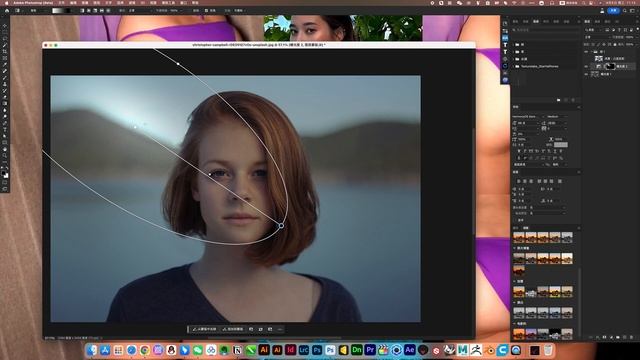This screenshot has width=640, height=360.
Task: Open the Medium font style dropdown
Action: 558,116
